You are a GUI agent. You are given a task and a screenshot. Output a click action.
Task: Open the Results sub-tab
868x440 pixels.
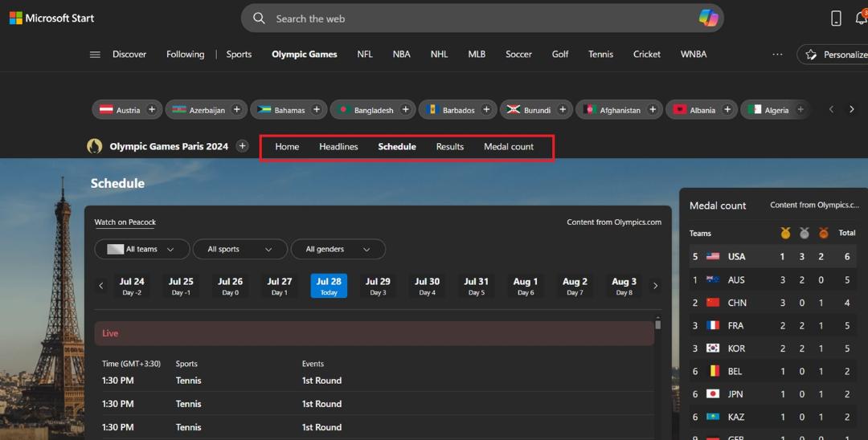click(449, 146)
